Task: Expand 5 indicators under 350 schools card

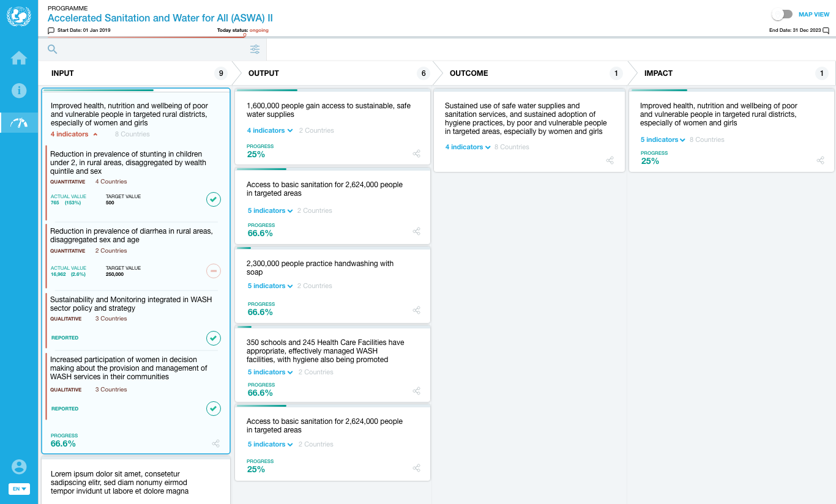Action: 271,372
